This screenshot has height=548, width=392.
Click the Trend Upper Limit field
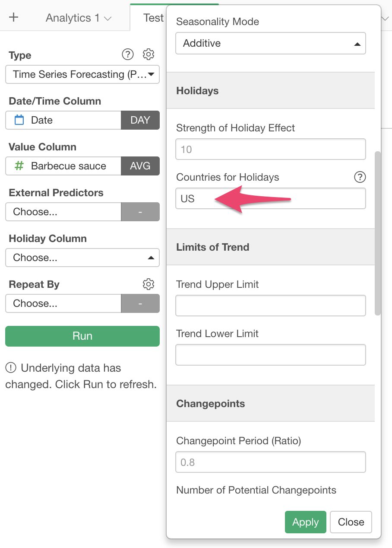pyautogui.click(x=271, y=306)
